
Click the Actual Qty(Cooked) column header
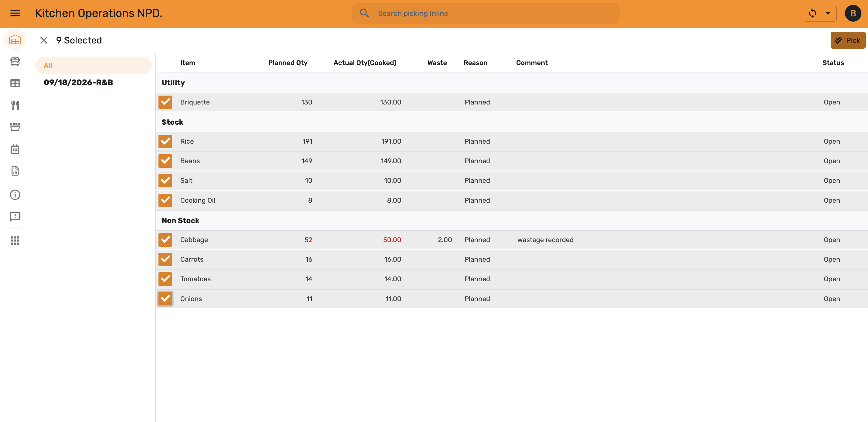coord(365,63)
